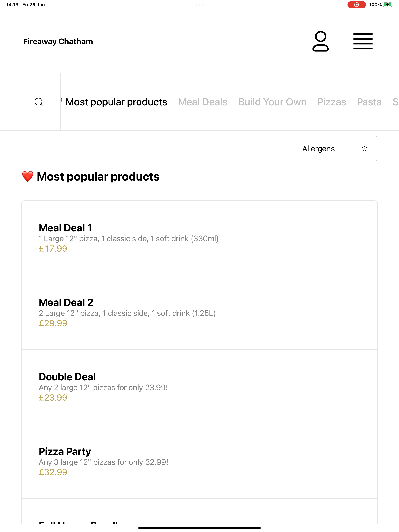399x532 pixels.
Task: Open the hamburger menu
Action: (x=363, y=41)
